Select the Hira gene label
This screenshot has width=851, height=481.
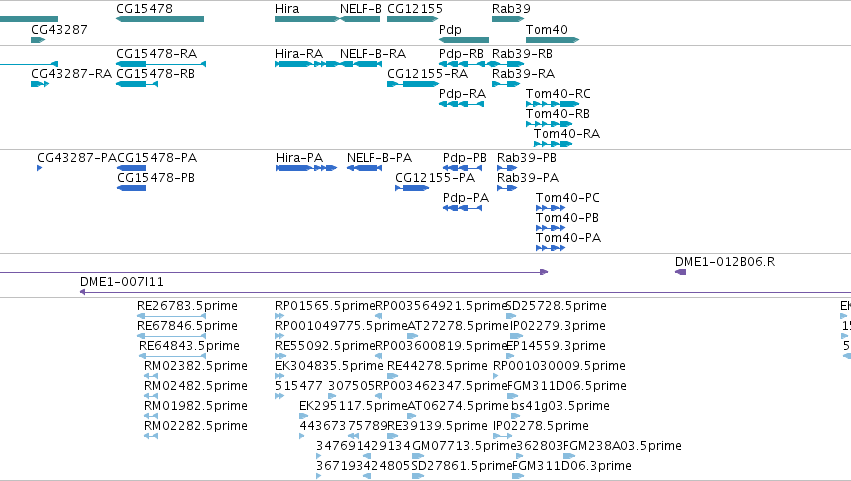pos(287,9)
